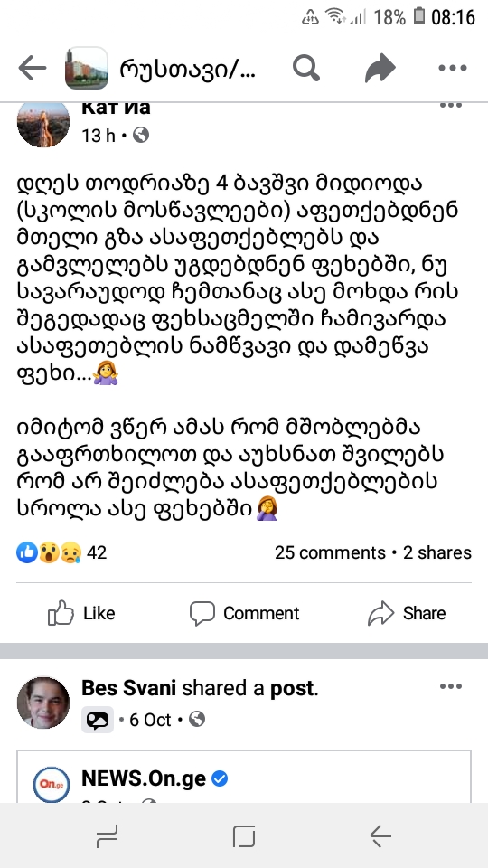The image size is (488, 868).
Task: Open Bes Svani post options menu
Action: click(x=451, y=686)
